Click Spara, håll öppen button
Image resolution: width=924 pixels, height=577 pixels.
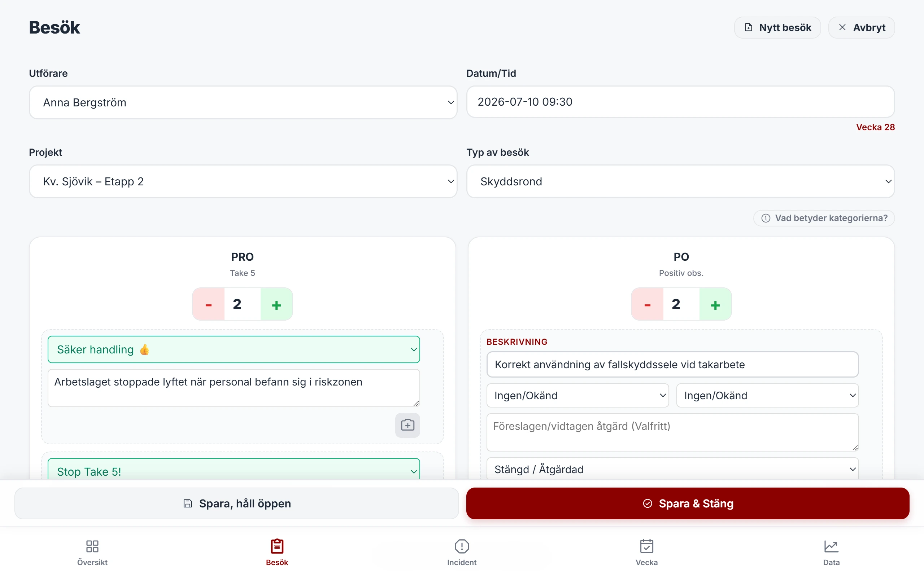237,503
